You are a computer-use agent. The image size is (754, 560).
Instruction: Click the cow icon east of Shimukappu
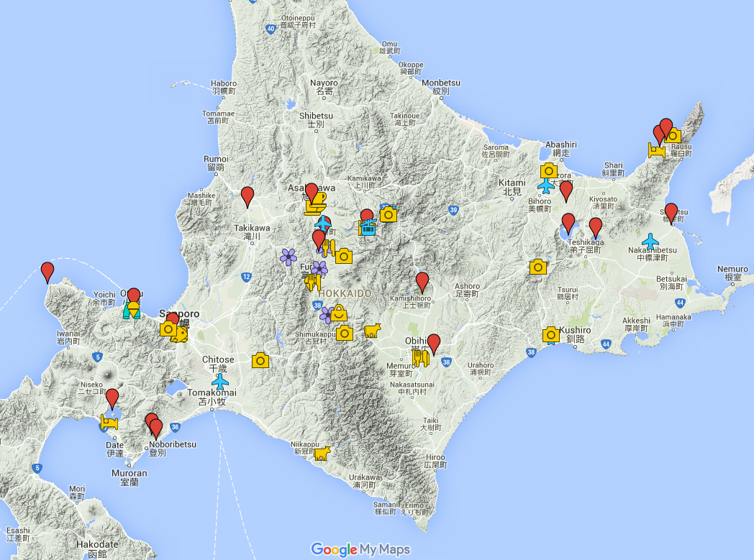point(372,330)
